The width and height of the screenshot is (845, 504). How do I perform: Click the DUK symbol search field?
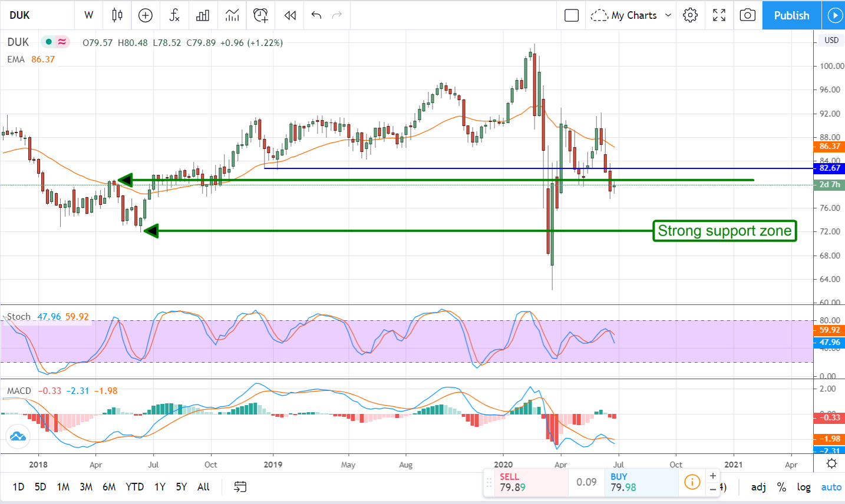[35, 15]
